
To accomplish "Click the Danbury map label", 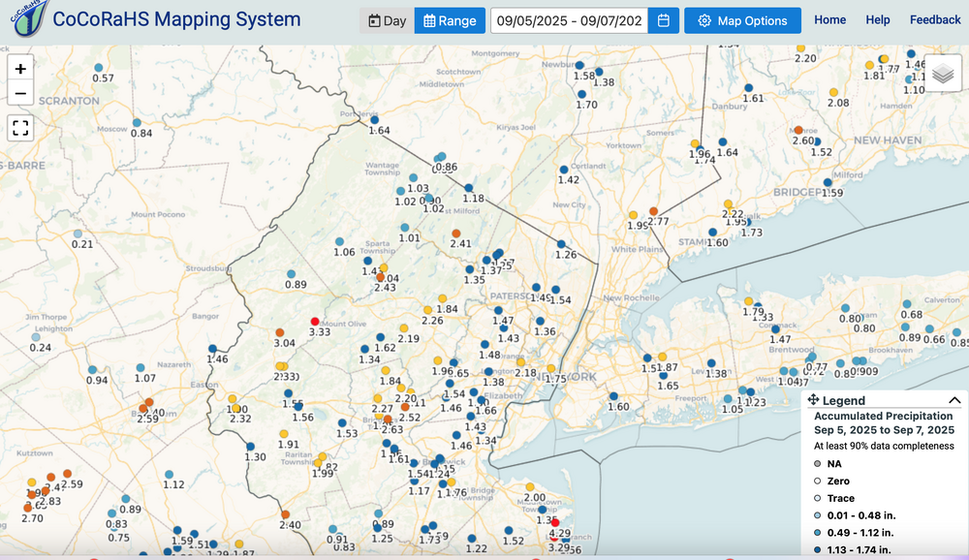I will (730, 107).
